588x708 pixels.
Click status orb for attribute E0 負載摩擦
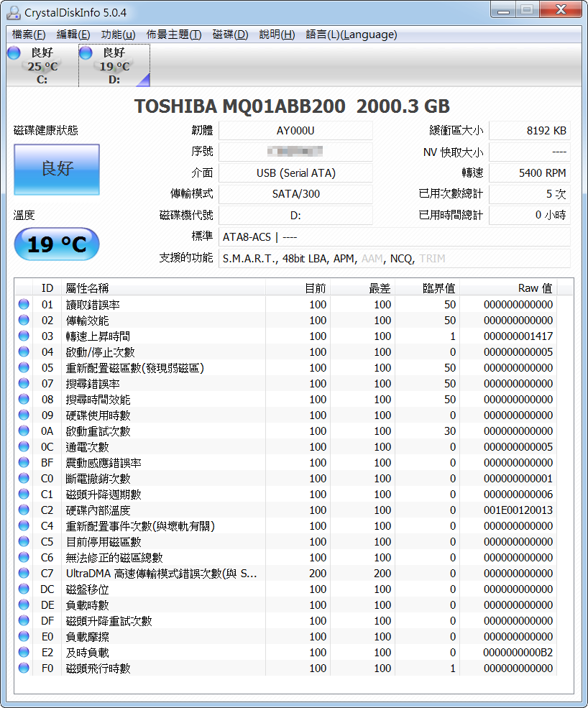[x=24, y=636]
